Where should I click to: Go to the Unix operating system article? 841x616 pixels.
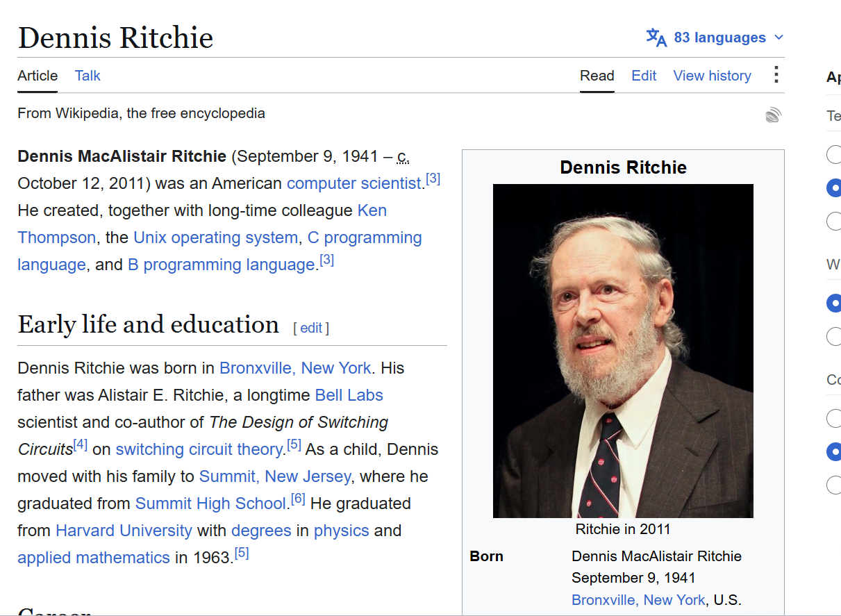[215, 238]
